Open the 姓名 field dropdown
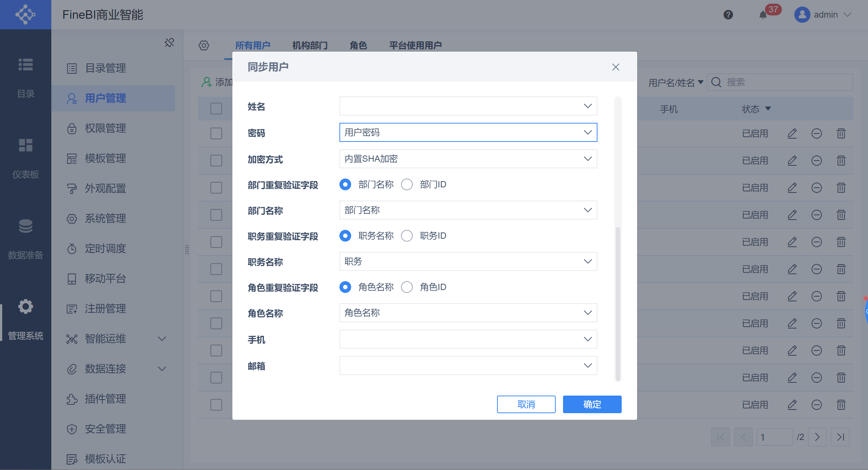 click(468, 106)
